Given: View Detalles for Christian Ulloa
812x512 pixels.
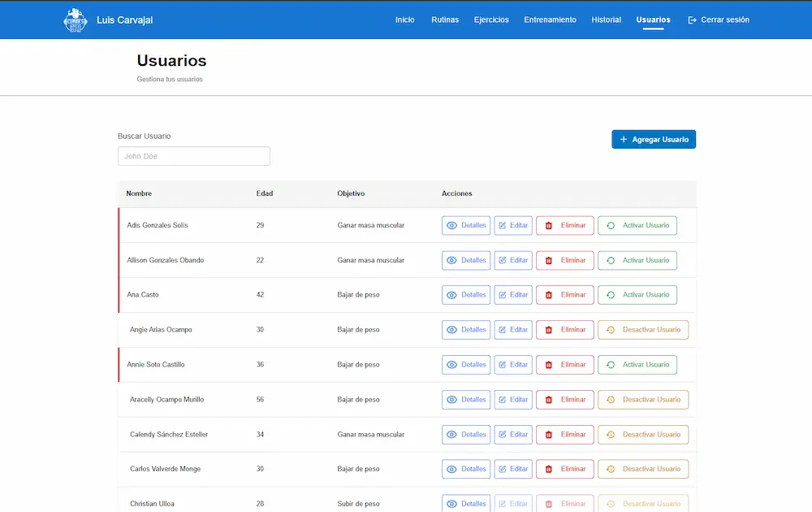Looking at the screenshot, I should (x=466, y=503).
